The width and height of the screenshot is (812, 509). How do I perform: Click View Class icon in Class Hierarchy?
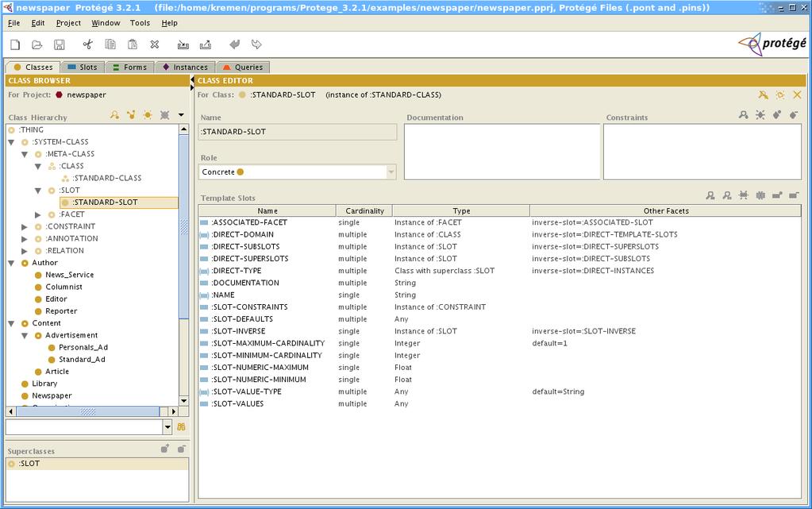click(x=114, y=115)
